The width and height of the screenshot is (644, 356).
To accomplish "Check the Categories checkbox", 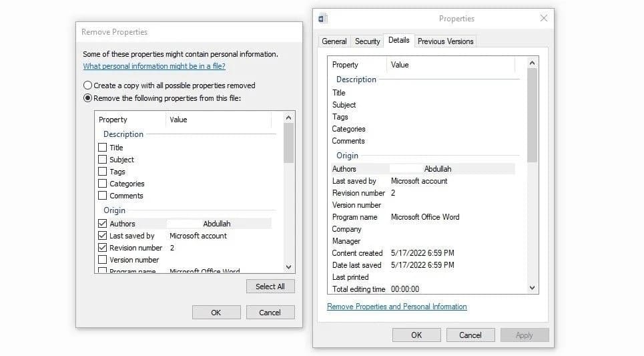I will (103, 184).
